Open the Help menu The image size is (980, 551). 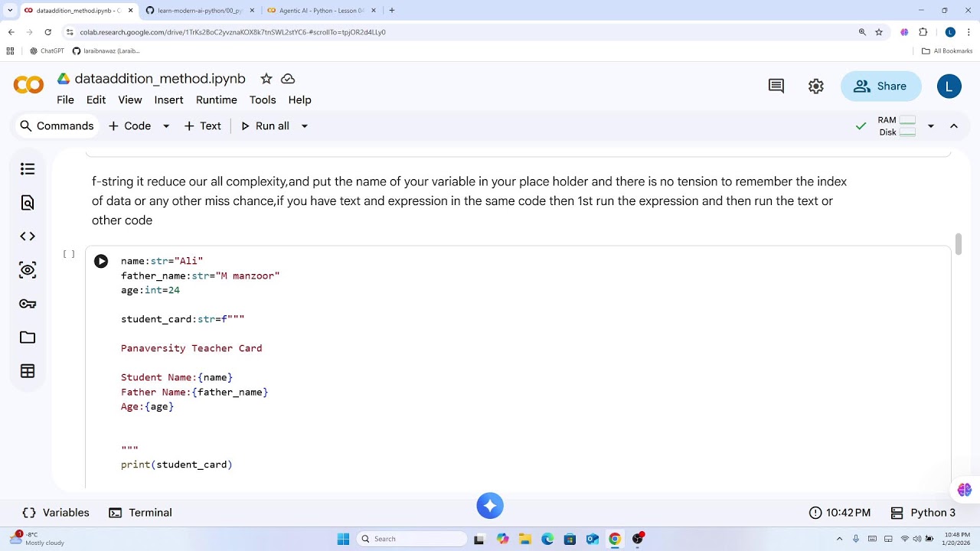point(299,99)
